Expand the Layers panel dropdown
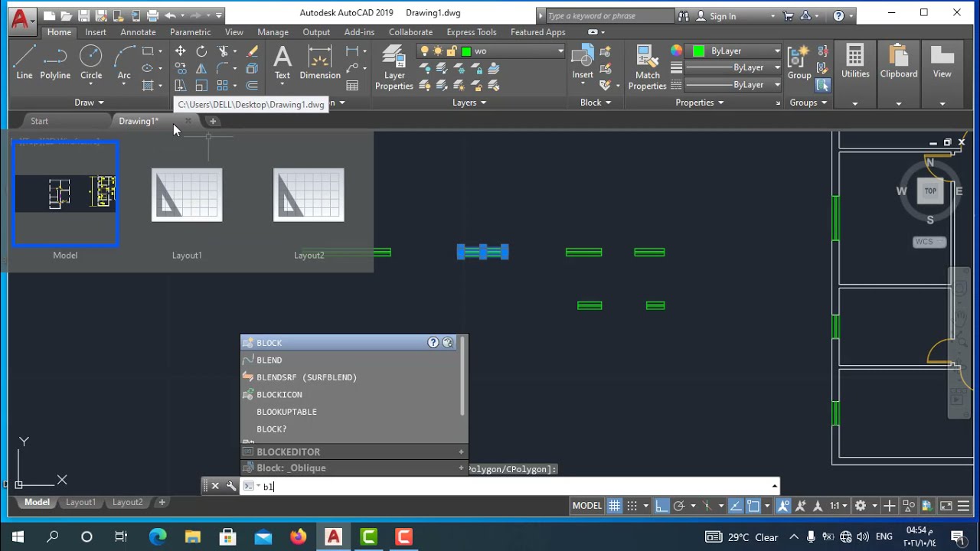 click(x=469, y=103)
